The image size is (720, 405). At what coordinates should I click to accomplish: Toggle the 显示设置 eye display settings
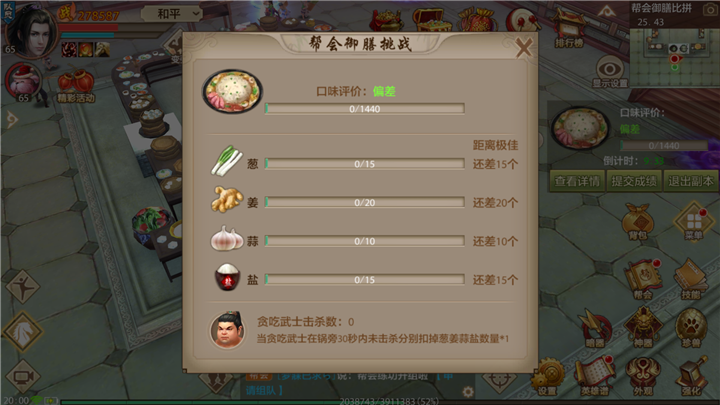click(x=610, y=73)
